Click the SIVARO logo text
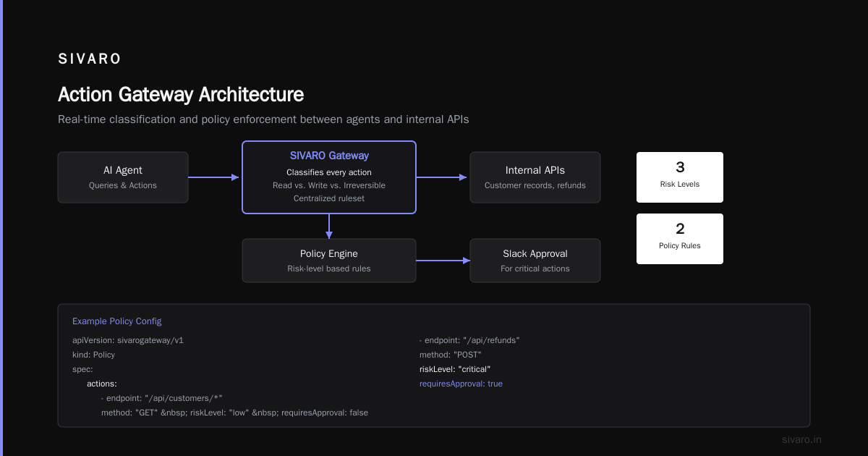Viewport: 868px width, 456px height. 90,59
